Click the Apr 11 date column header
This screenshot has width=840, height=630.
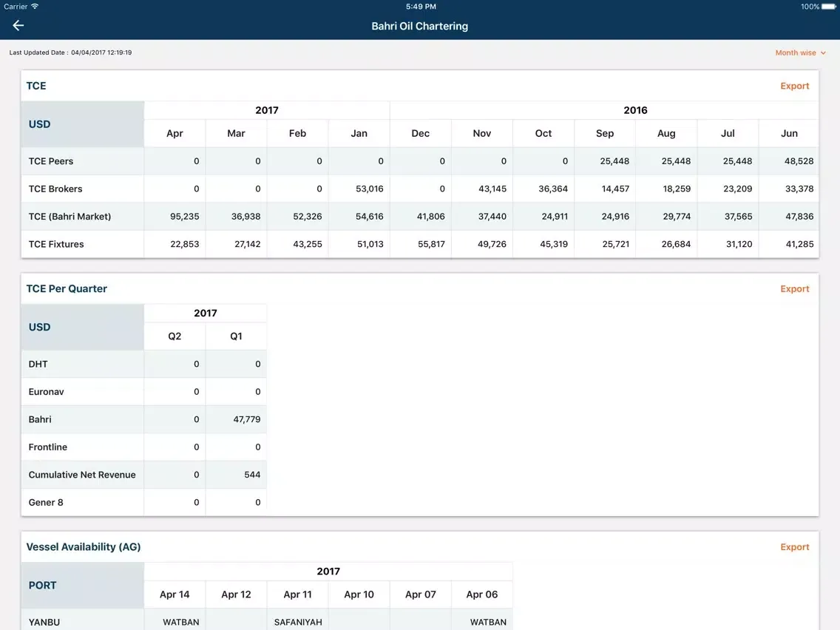tap(297, 595)
